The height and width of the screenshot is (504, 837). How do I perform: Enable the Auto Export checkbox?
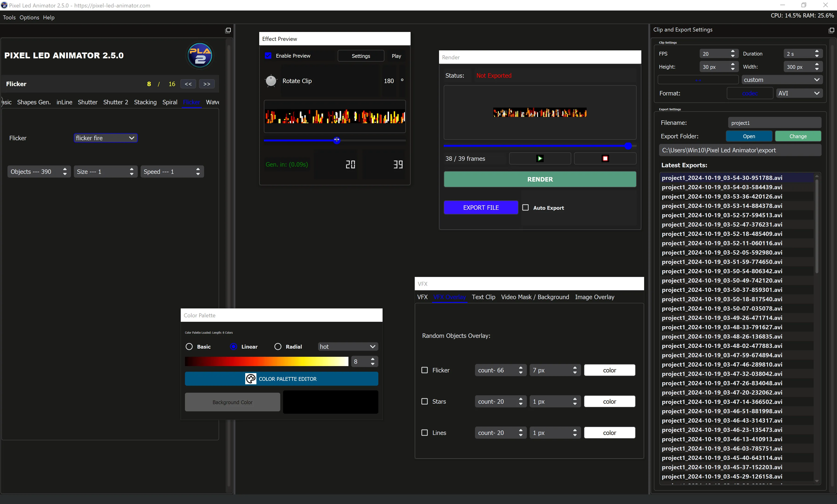tap(525, 207)
